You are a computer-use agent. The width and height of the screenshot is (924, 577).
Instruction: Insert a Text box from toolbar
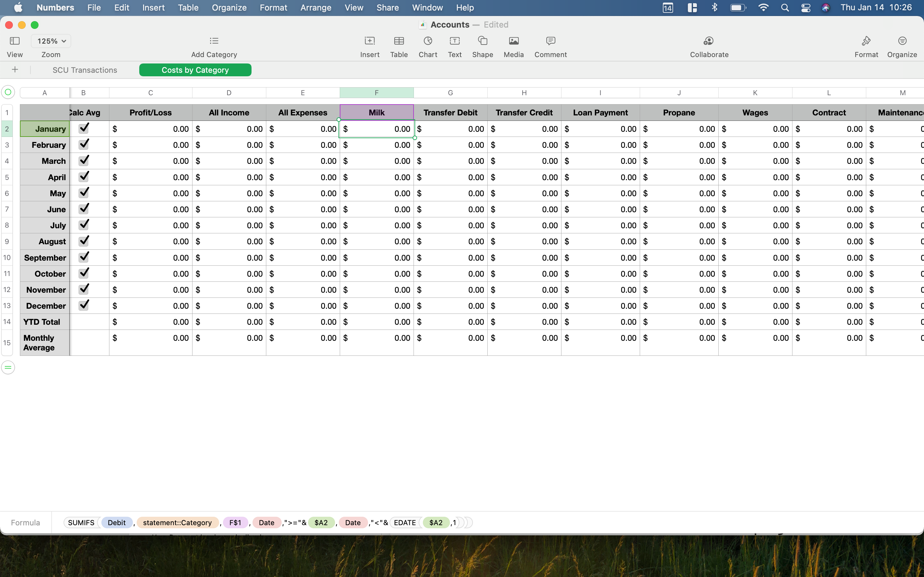tap(454, 41)
